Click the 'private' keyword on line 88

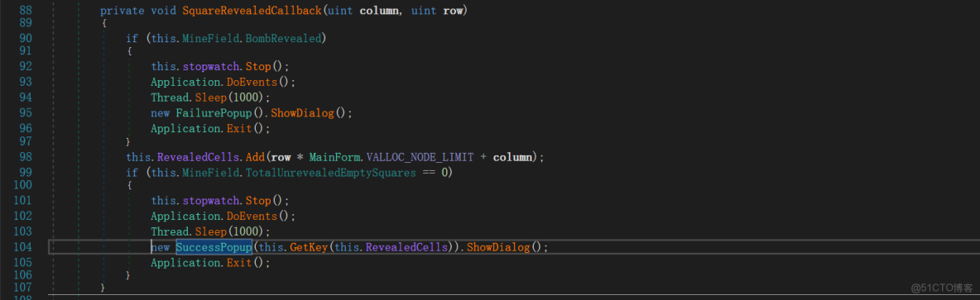(x=122, y=12)
